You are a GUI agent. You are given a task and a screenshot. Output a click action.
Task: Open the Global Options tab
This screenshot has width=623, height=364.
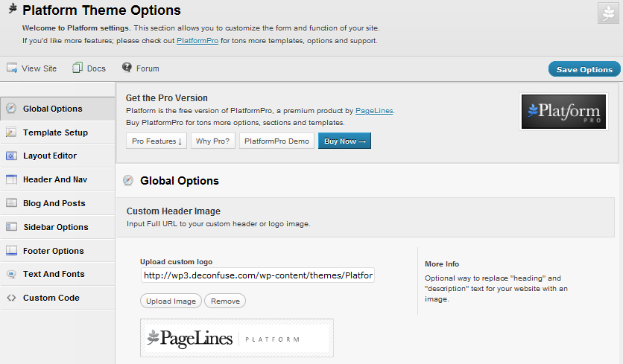coord(57,109)
